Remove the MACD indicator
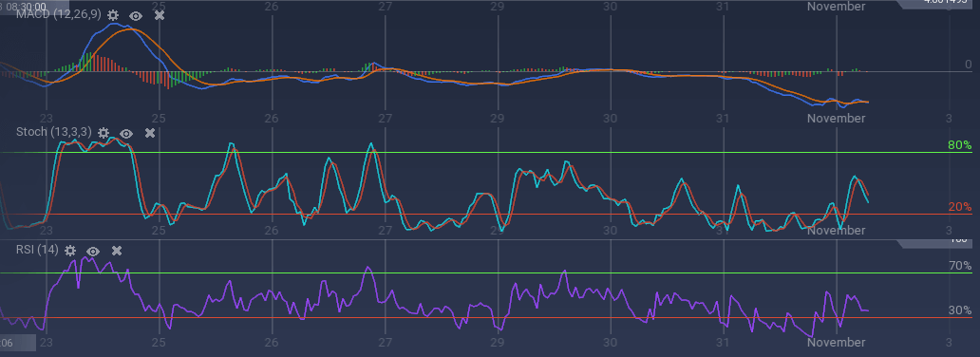Screen dimensions: 980x357 tap(160, 15)
